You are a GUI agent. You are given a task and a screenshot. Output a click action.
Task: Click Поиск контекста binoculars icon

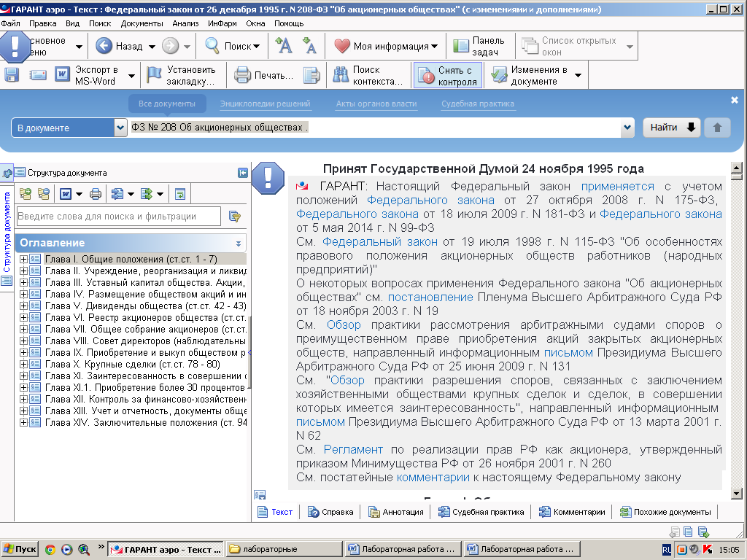341,75
